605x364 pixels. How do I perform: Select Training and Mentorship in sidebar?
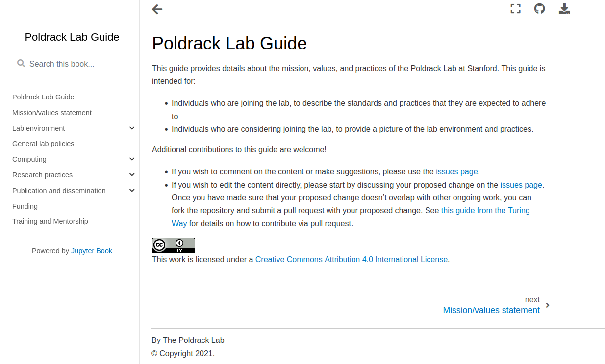50,221
